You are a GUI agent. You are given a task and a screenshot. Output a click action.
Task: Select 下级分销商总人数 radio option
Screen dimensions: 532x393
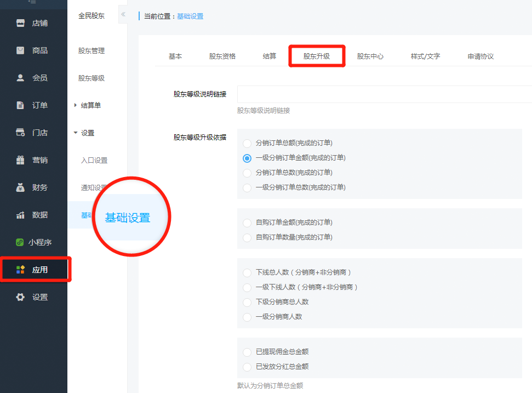tap(247, 302)
